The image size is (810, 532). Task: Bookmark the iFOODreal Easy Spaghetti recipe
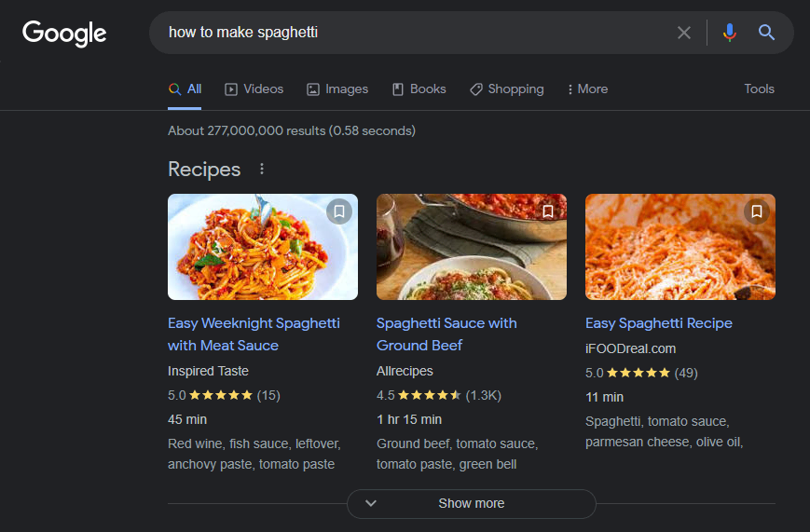[x=756, y=211]
